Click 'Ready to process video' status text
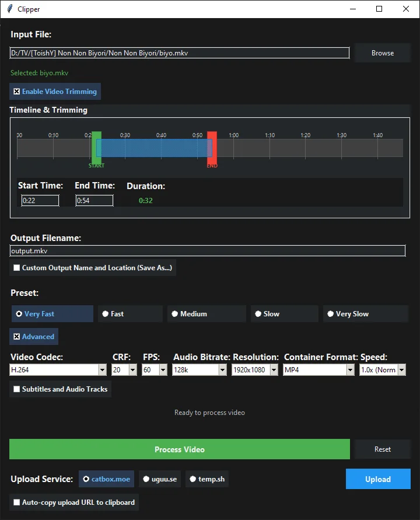The width and height of the screenshot is (420, 520). point(209,413)
